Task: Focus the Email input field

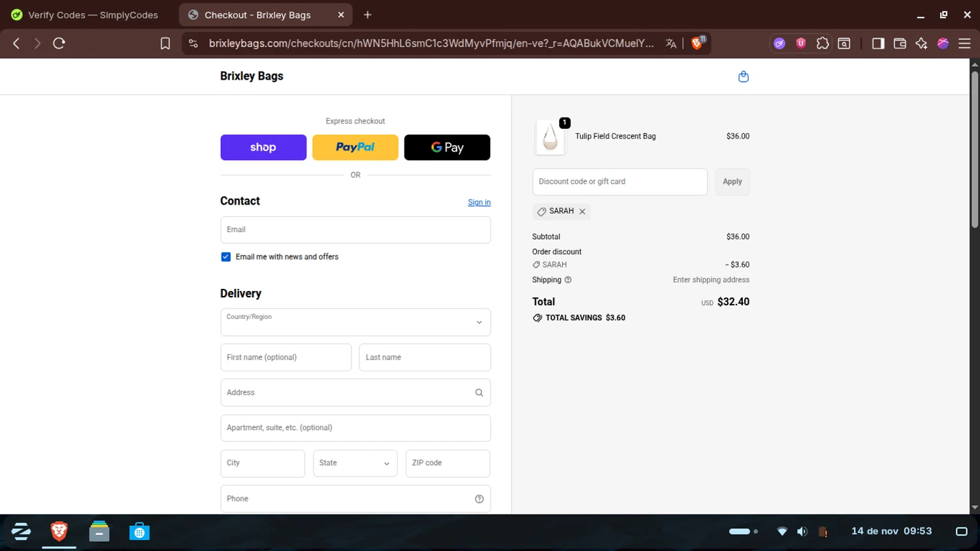Action: [x=355, y=230]
